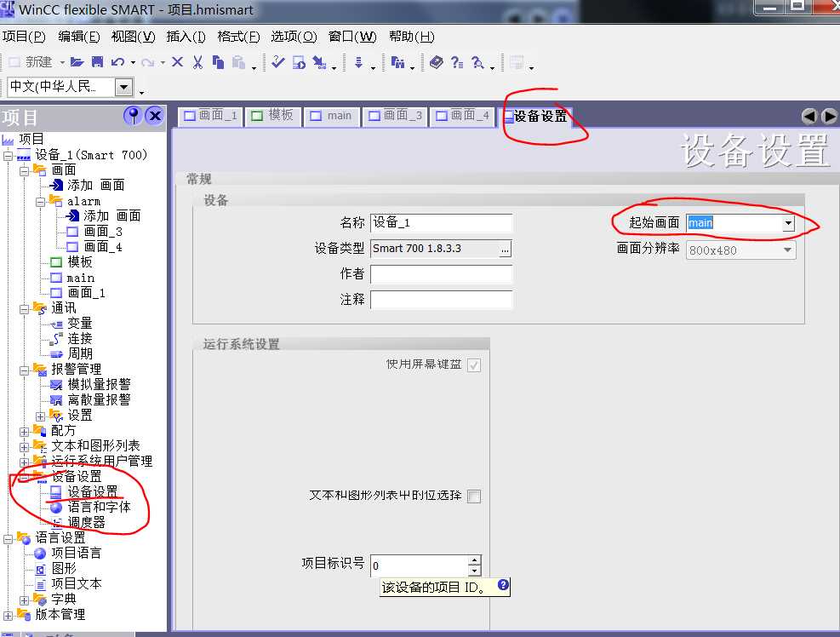Switch to the 画面_1 tab
Viewport: 840px width, 637px height.
pyautogui.click(x=210, y=116)
